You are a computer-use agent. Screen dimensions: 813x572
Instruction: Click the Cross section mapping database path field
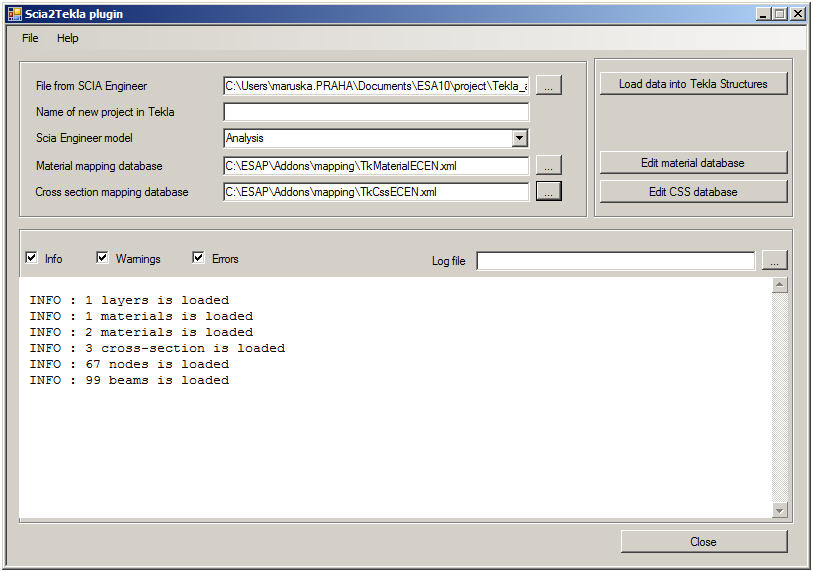pos(376,192)
